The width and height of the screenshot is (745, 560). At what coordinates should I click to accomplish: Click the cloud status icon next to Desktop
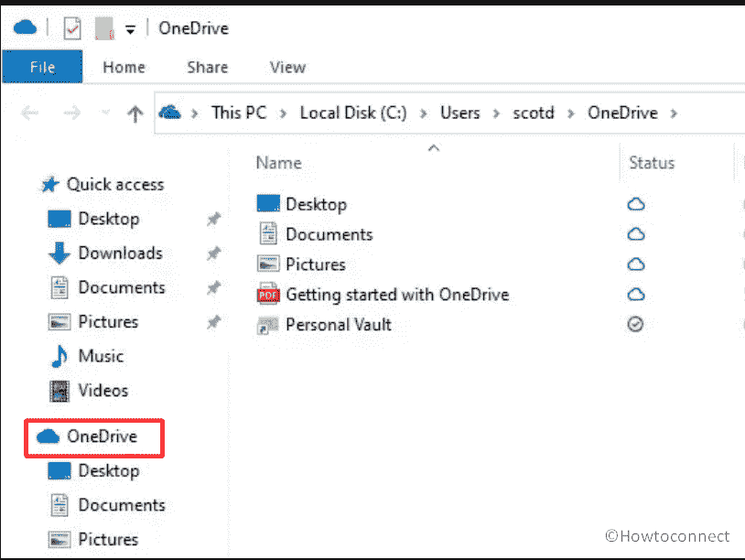click(636, 203)
